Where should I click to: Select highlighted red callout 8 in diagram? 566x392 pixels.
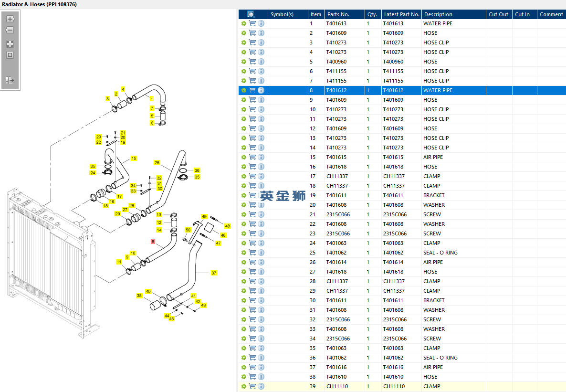153,242
